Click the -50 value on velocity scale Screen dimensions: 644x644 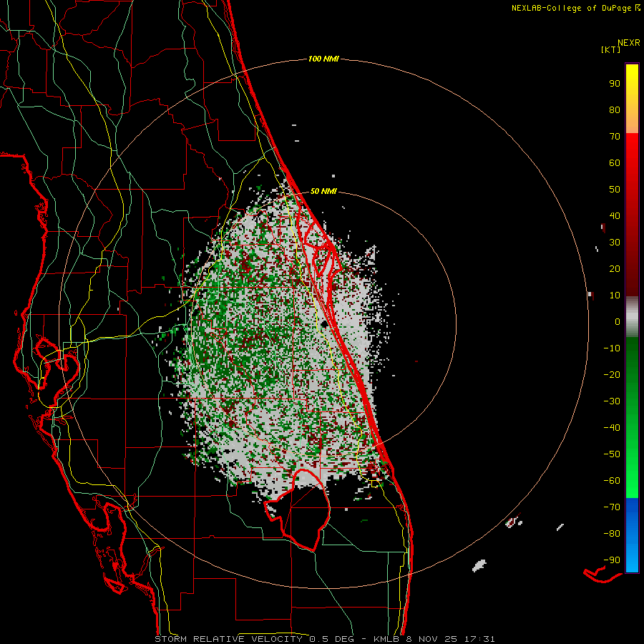[x=612, y=454]
